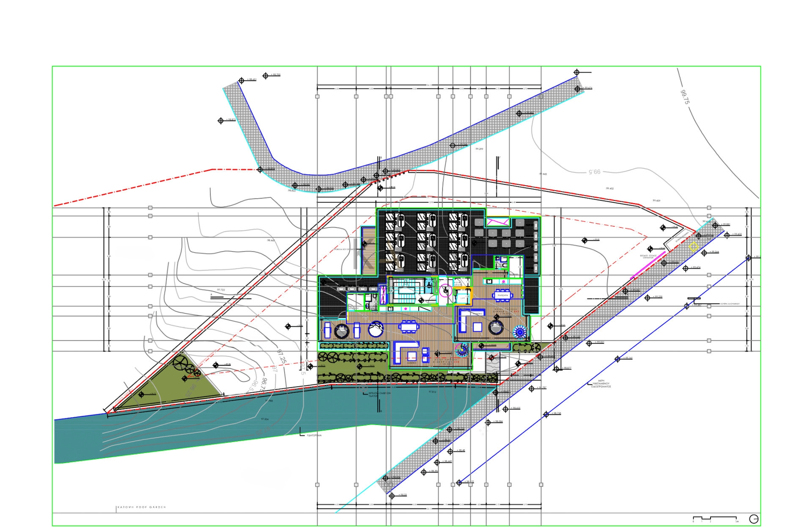Click the LIFT label in the plan
The height and width of the screenshot is (527, 812).
463,298
